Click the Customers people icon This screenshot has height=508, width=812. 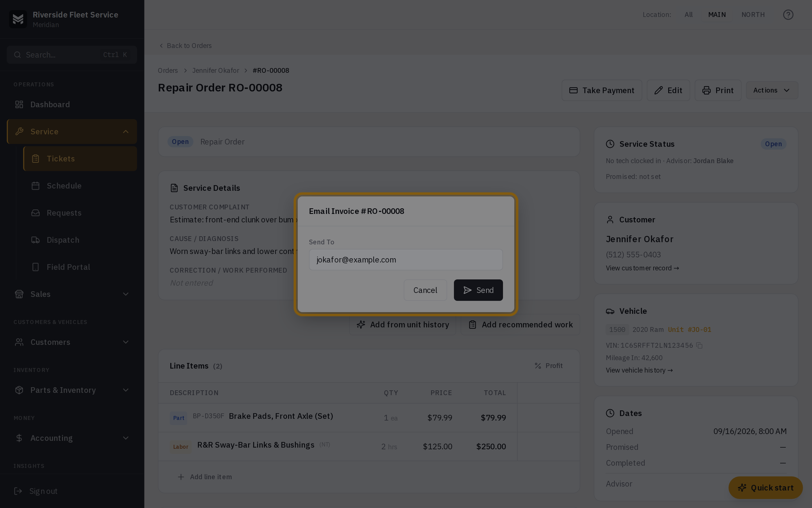click(x=19, y=342)
